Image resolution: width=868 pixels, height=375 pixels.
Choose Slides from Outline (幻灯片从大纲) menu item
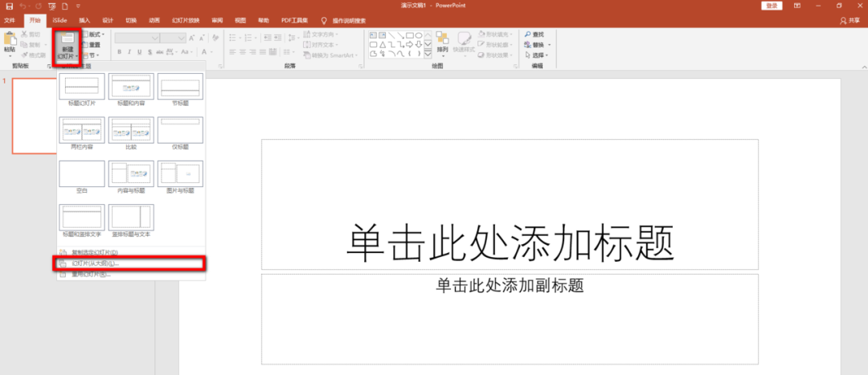[x=95, y=263]
